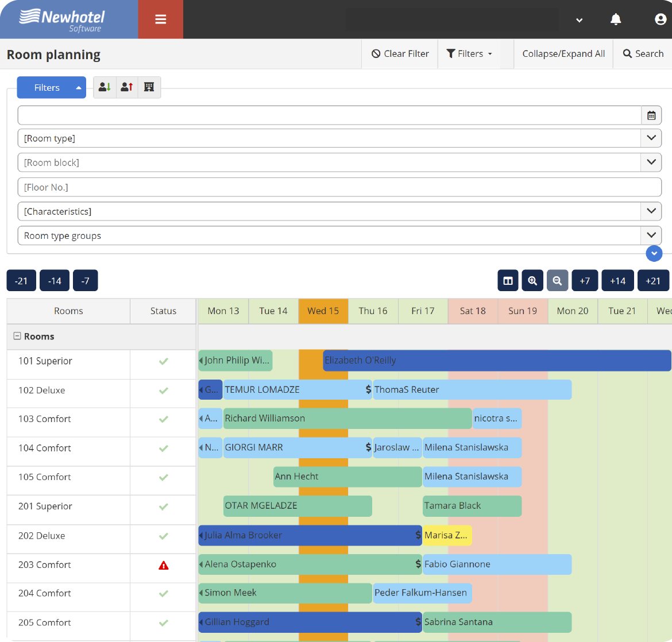Select OTAR MGELADZE reservation
Image resolution: width=672 pixels, height=642 pixels.
coord(298,506)
